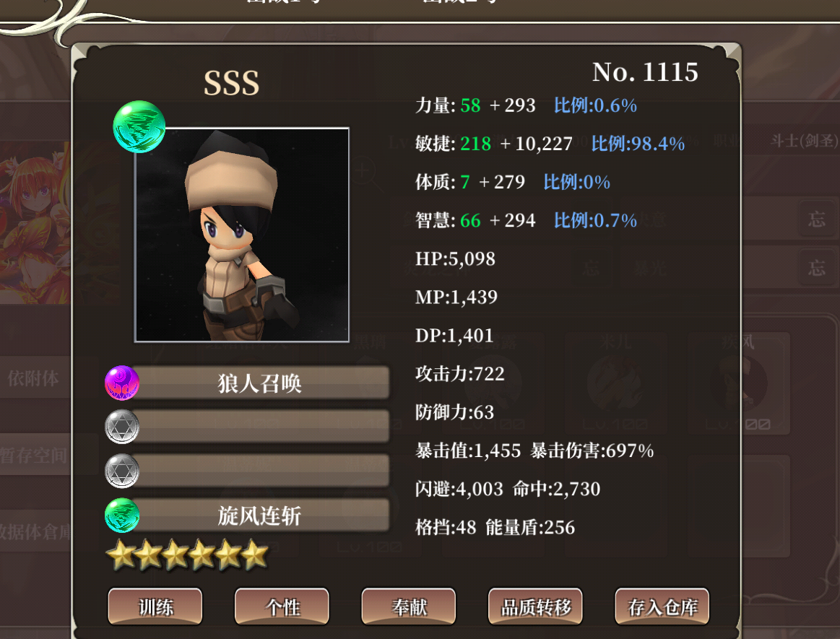
Task: Click the green 旋风连斩 skill orb icon
Action: (122, 516)
